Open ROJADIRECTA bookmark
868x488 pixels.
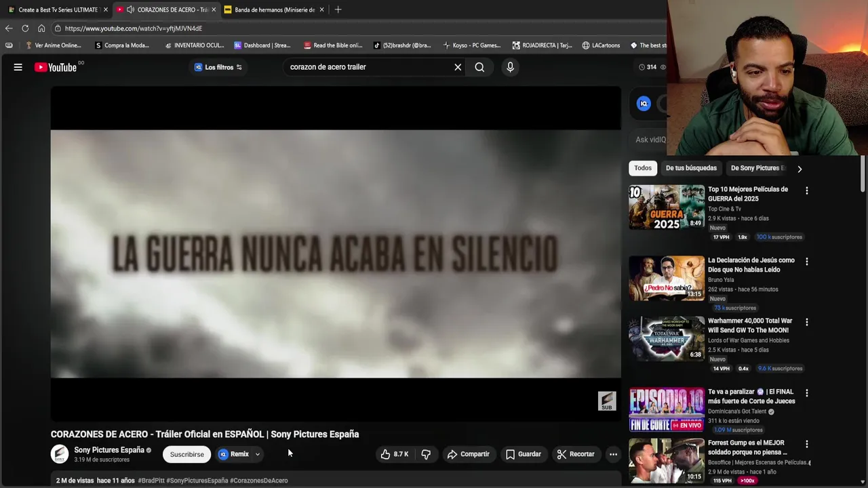(x=542, y=45)
